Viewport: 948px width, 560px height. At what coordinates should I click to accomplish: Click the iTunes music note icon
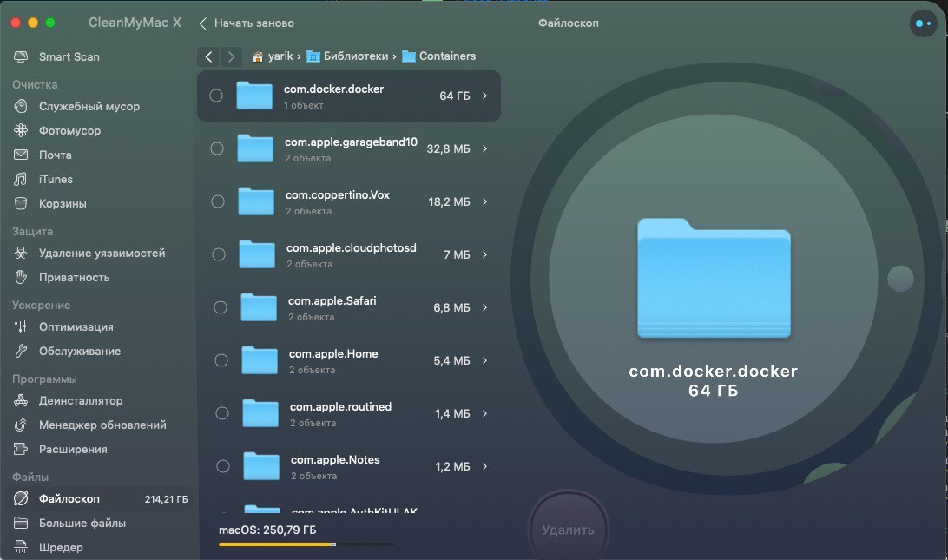click(x=21, y=179)
